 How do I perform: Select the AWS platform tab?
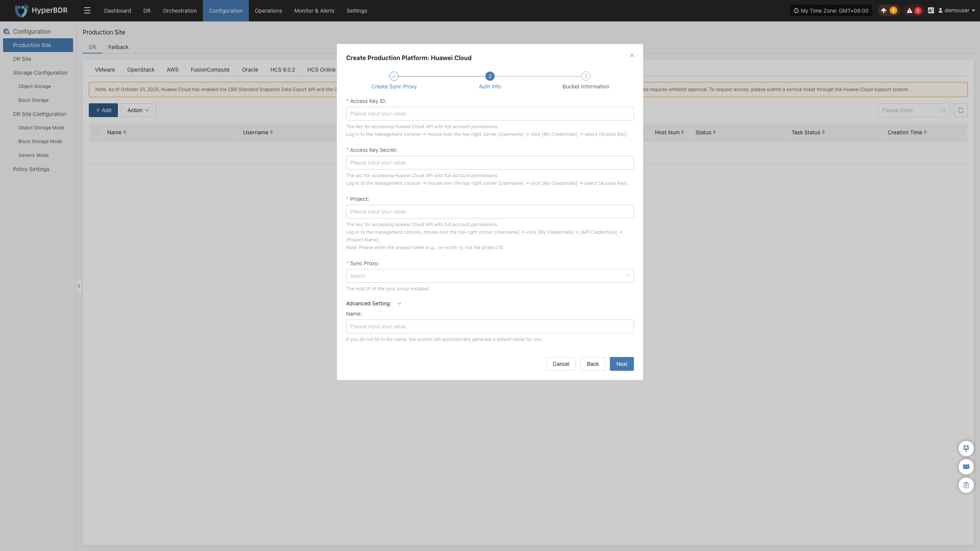(x=173, y=70)
